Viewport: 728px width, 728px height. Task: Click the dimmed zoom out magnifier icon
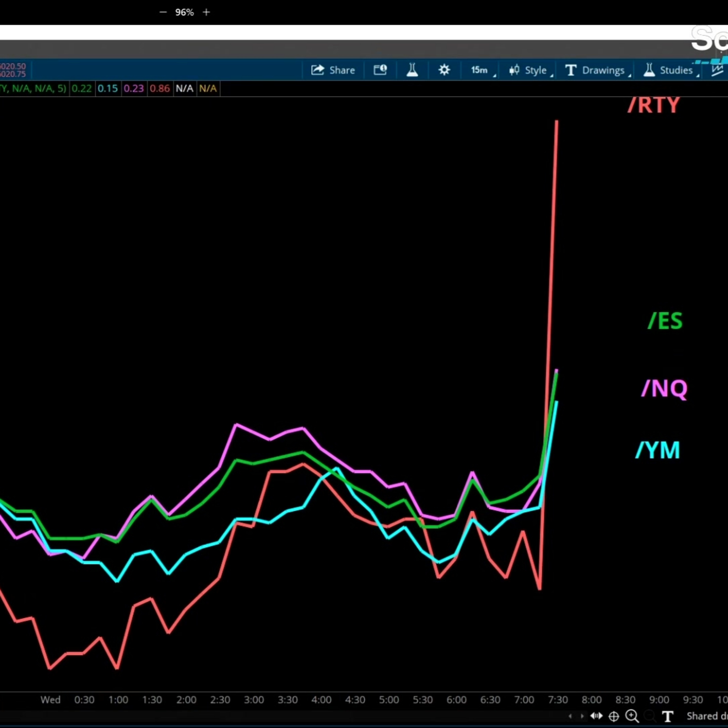tap(650, 716)
